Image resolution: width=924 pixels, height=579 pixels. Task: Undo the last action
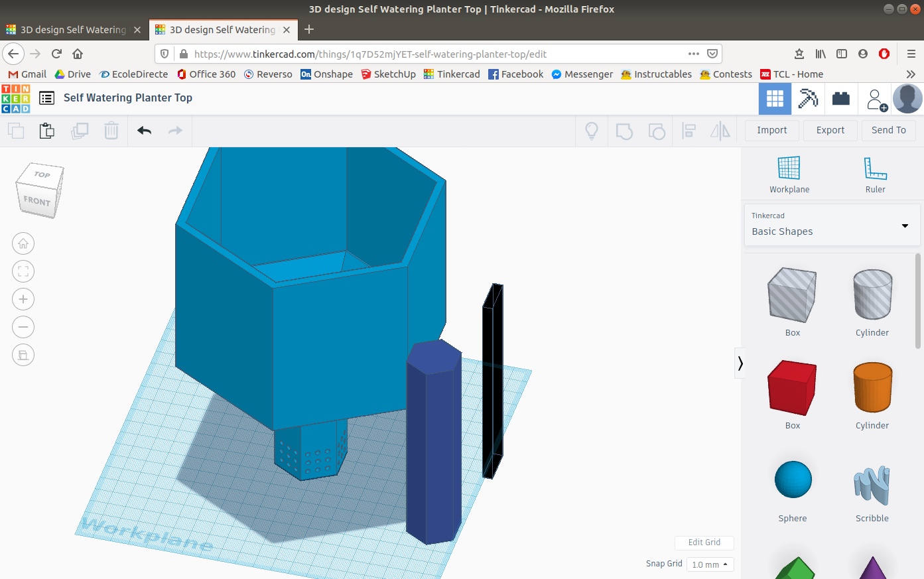click(145, 131)
